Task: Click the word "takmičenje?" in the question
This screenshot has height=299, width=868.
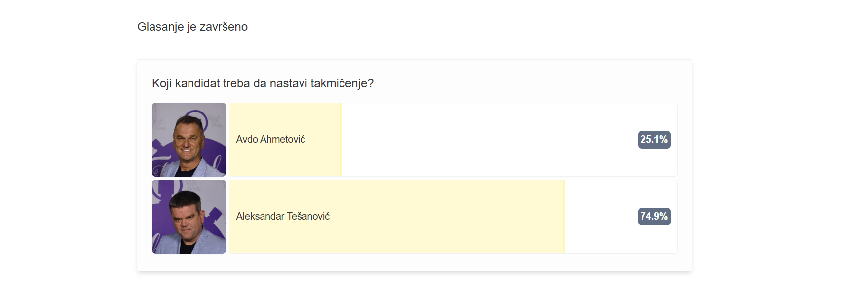Action: (342, 84)
